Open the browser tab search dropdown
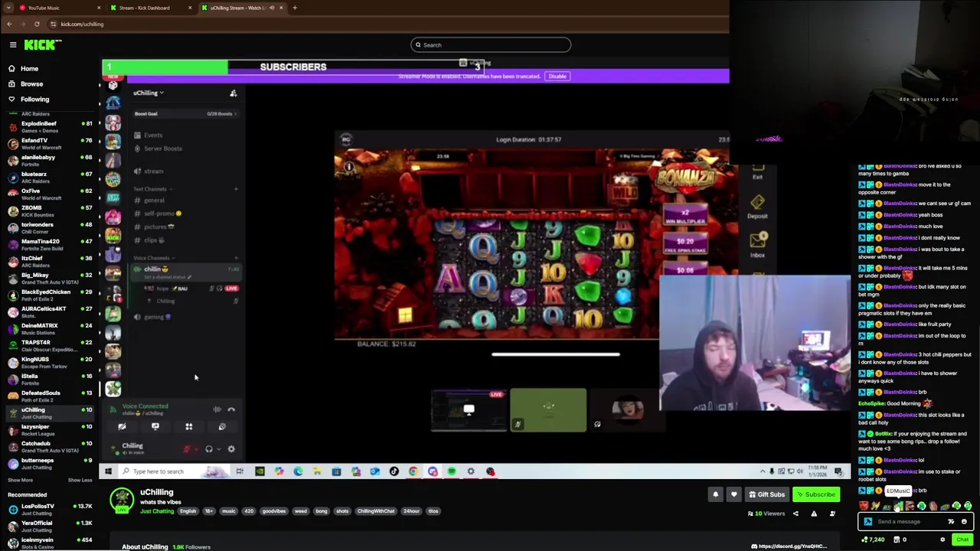 click(8, 8)
